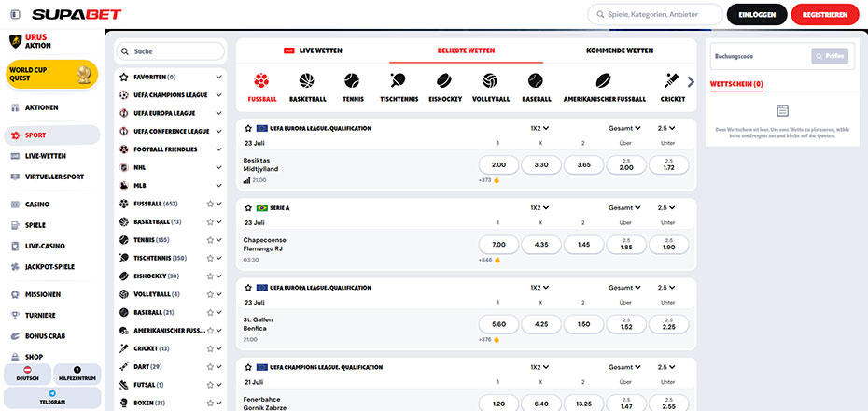Open the 1X2 dropdown for Besiktas match

[x=539, y=129]
